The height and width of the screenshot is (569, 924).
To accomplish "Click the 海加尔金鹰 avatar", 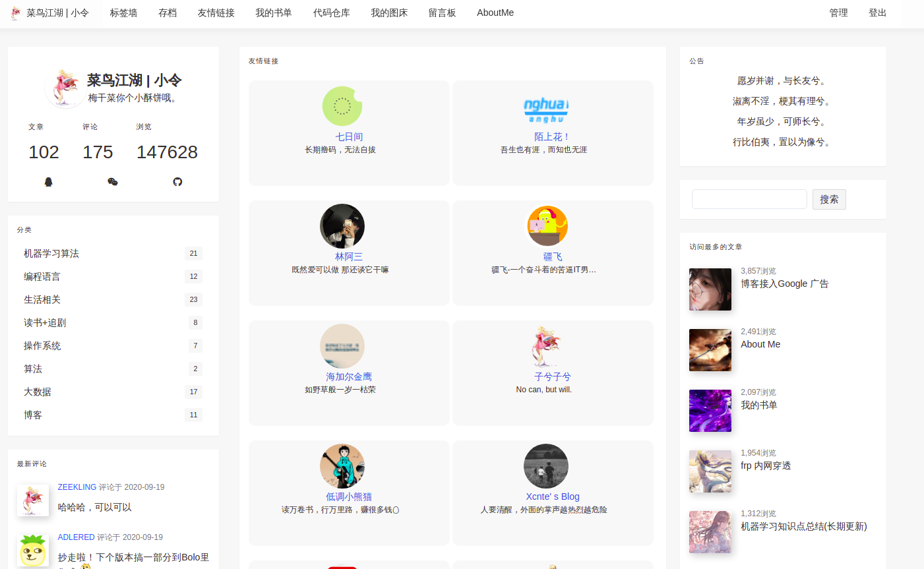I will click(342, 346).
